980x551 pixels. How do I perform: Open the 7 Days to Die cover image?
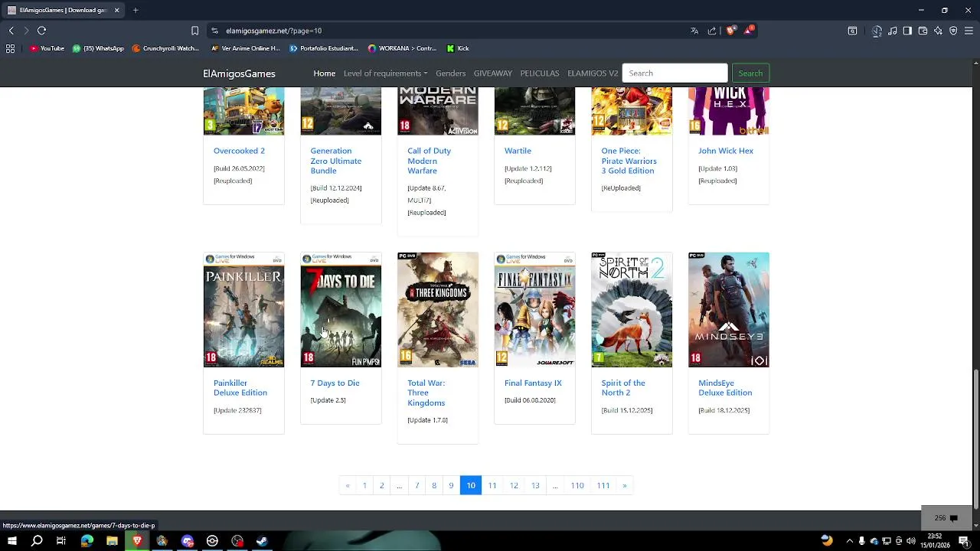tap(341, 310)
